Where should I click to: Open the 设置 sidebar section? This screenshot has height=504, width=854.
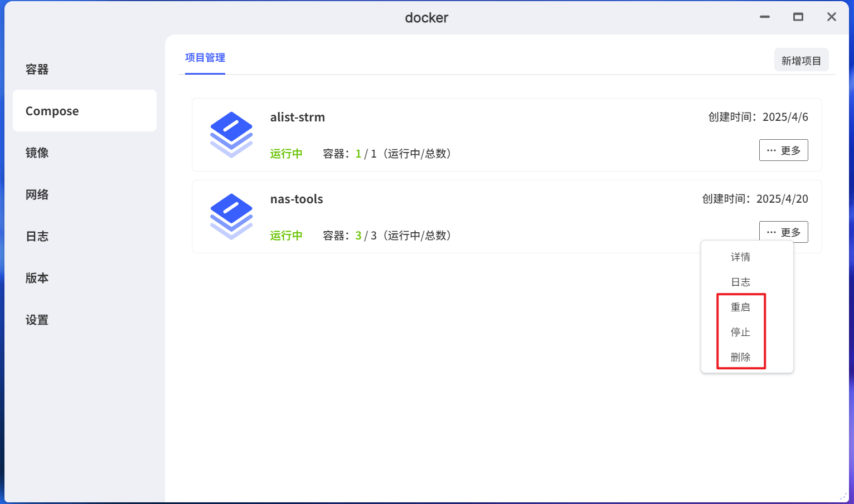coord(85,320)
